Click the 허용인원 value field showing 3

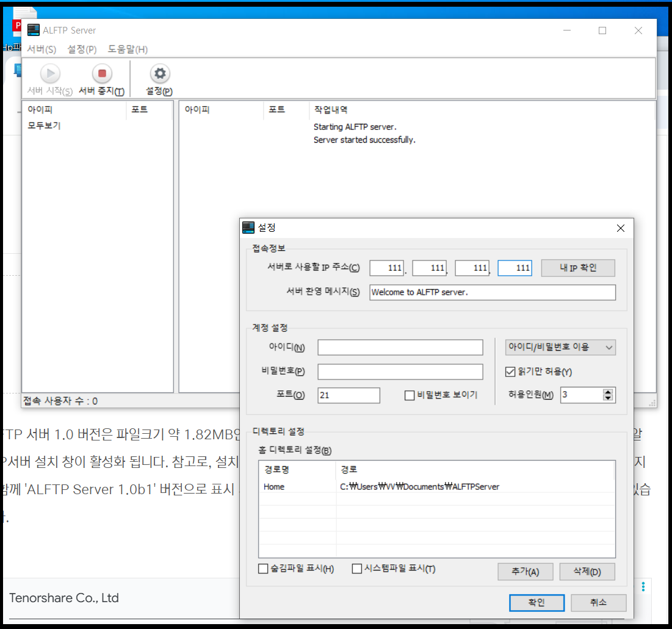[581, 395]
